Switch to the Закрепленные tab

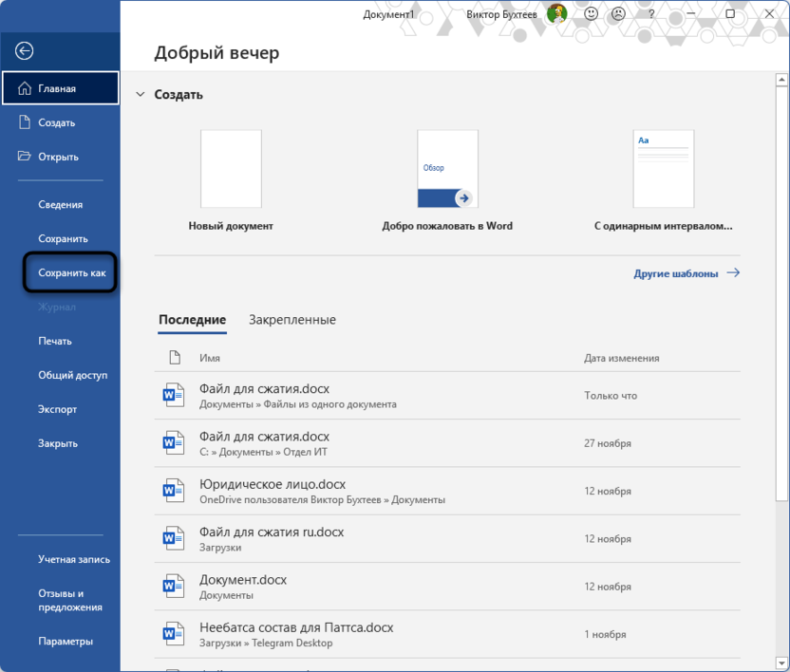coord(293,320)
